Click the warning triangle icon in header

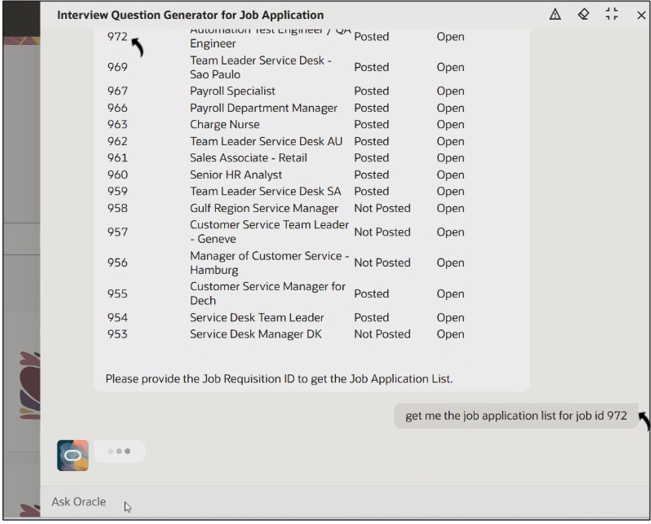(x=556, y=15)
